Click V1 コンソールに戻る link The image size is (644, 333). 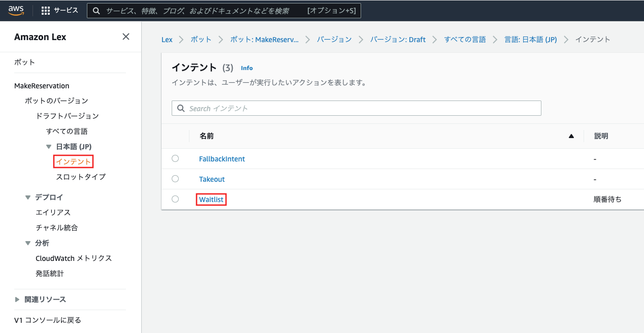tap(48, 320)
